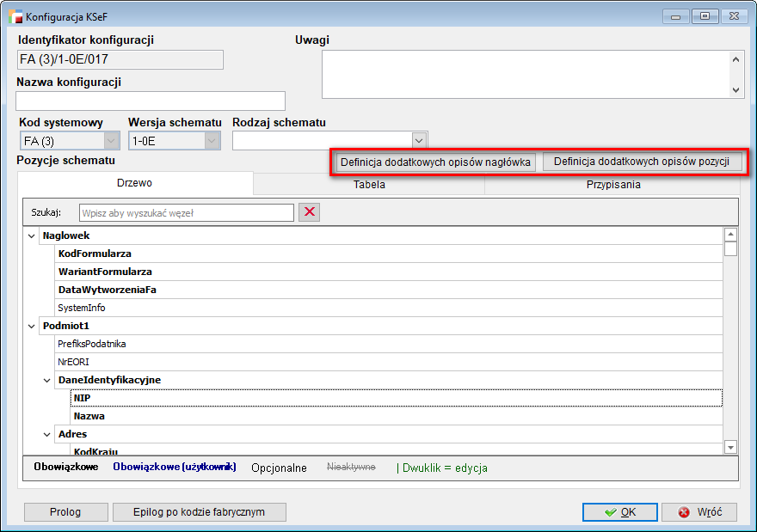Open Definicja dodatkowych opisów pozycji
757x532 pixels.
pos(642,162)
